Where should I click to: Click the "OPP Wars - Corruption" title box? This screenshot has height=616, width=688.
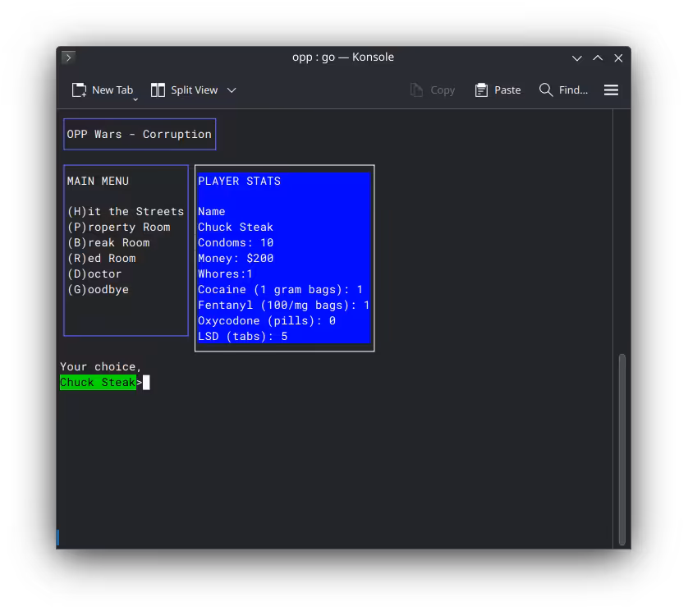140,135
